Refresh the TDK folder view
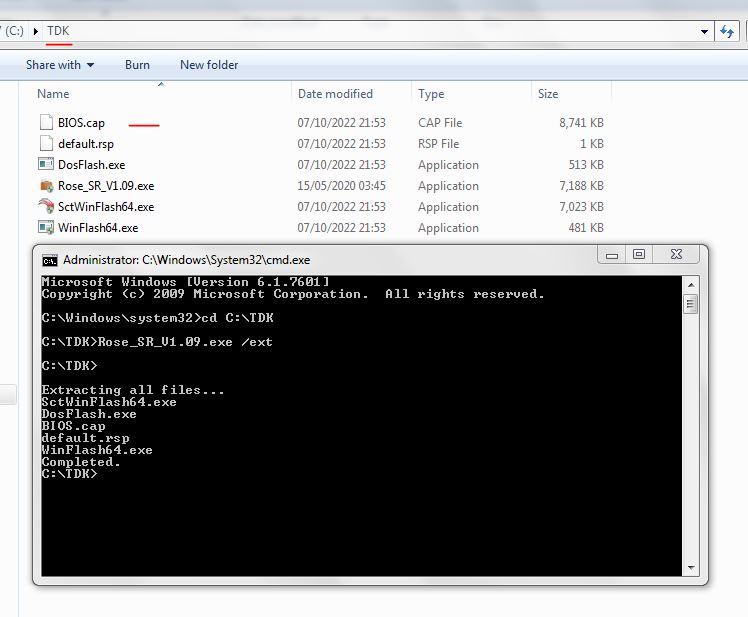Image resolution: width=748 pixels, height=617 pixels. (x=727, y=31)
